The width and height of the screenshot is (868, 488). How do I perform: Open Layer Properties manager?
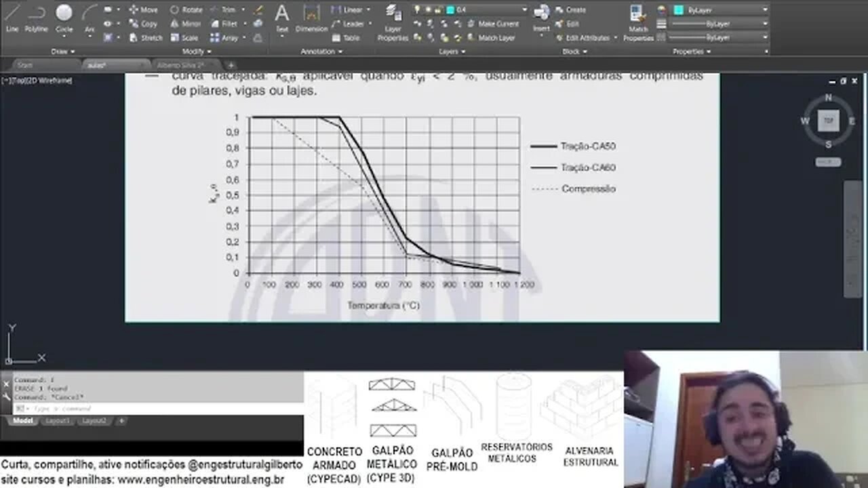(393, 22)
